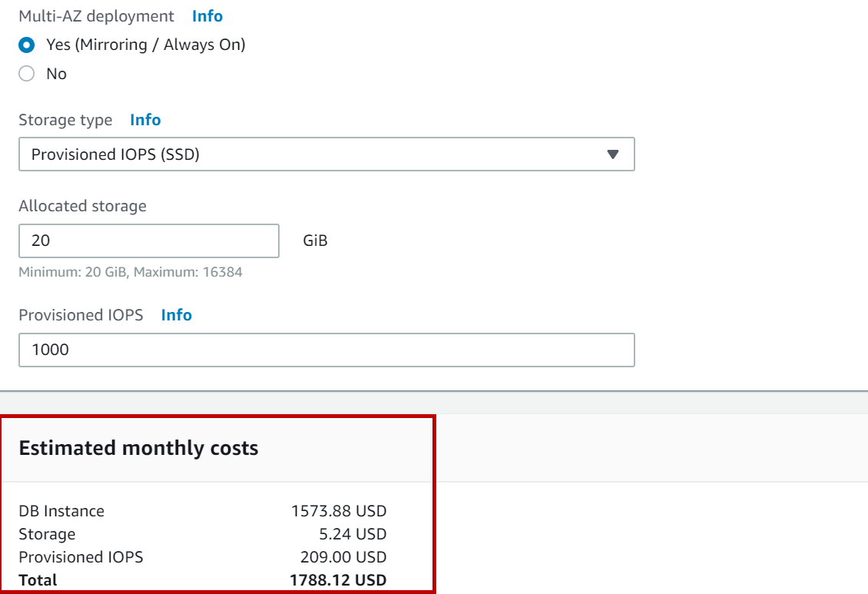Select the Storage row in cost summary
868x594 pixels.
(47, 534)
